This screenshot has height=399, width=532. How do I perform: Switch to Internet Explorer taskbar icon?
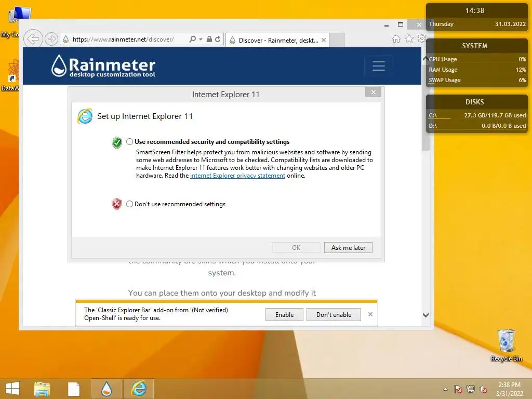pyautogui.click(x=139, y=389)
